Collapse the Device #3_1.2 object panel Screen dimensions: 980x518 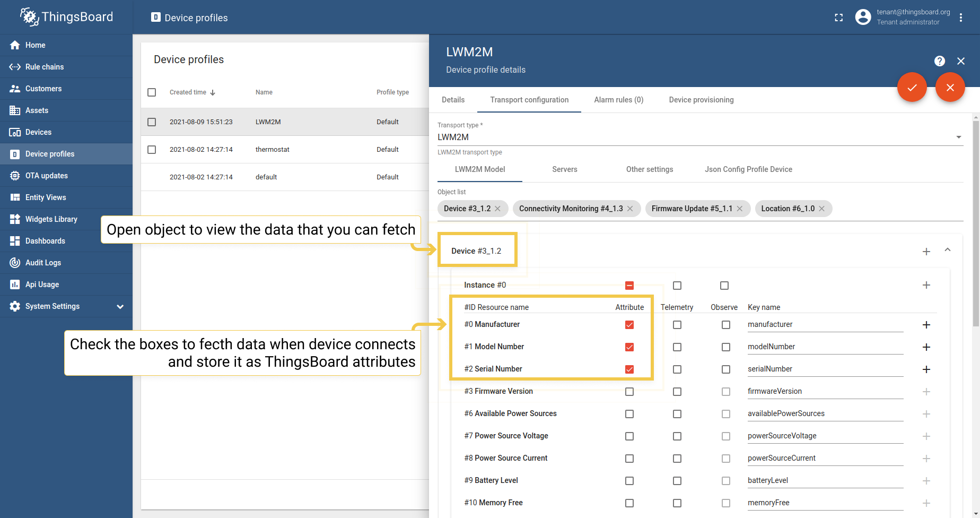948,250
